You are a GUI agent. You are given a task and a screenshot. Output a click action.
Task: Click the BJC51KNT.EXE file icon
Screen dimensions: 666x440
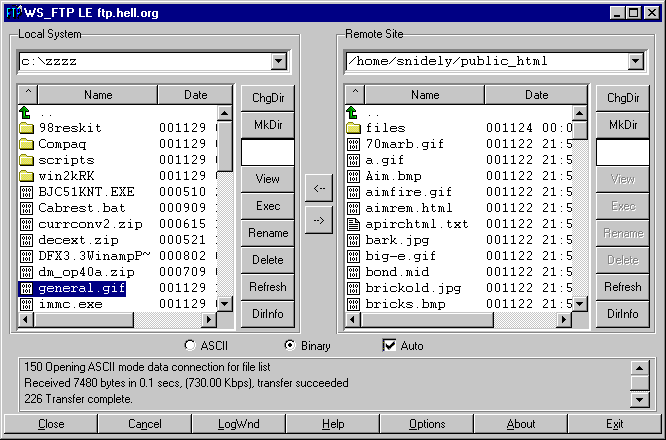click(x=26, y=192)
